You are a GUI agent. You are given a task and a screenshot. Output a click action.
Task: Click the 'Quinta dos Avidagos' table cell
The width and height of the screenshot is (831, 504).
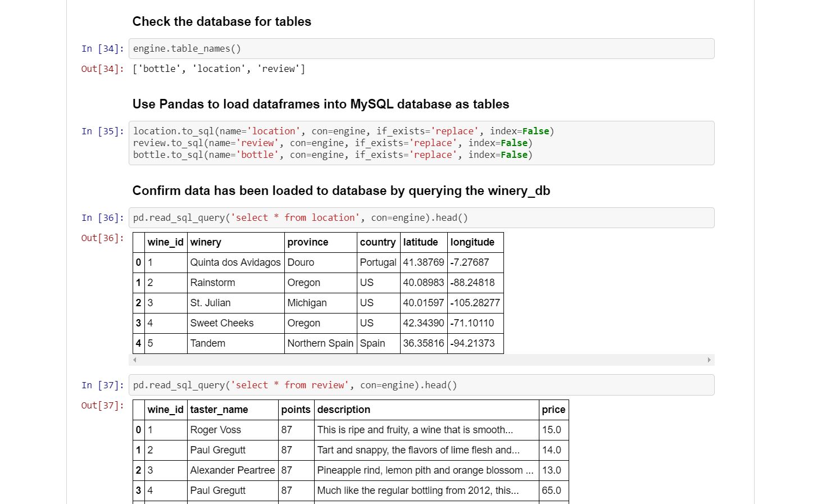tap(235, 262)
